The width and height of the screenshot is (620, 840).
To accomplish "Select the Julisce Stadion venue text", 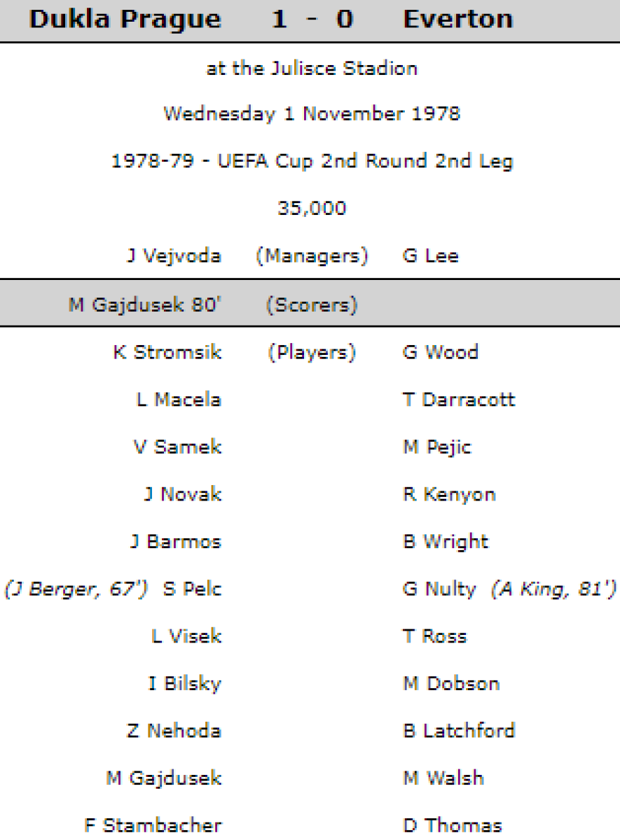I will click(x=312, y=69).
